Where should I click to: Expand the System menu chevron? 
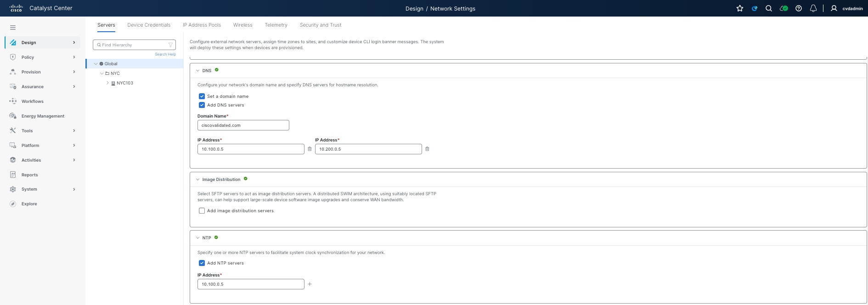(74, 189)
